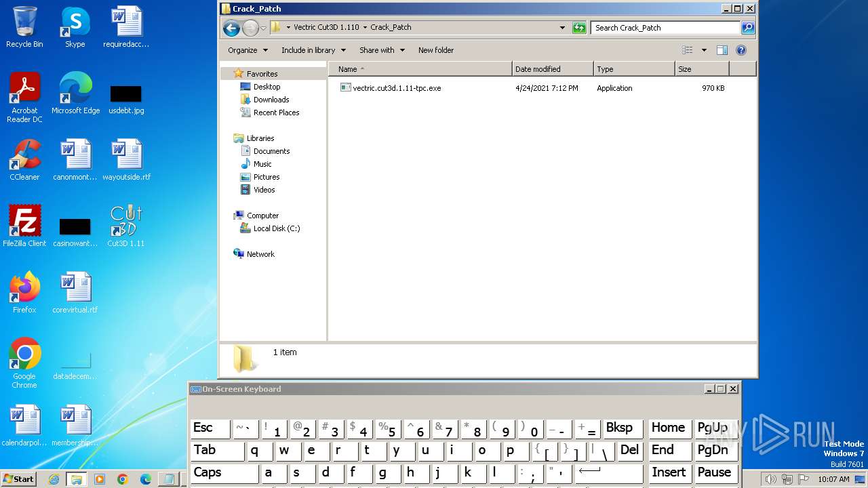
Task: Sort by Date modified column
Action: 553,69
